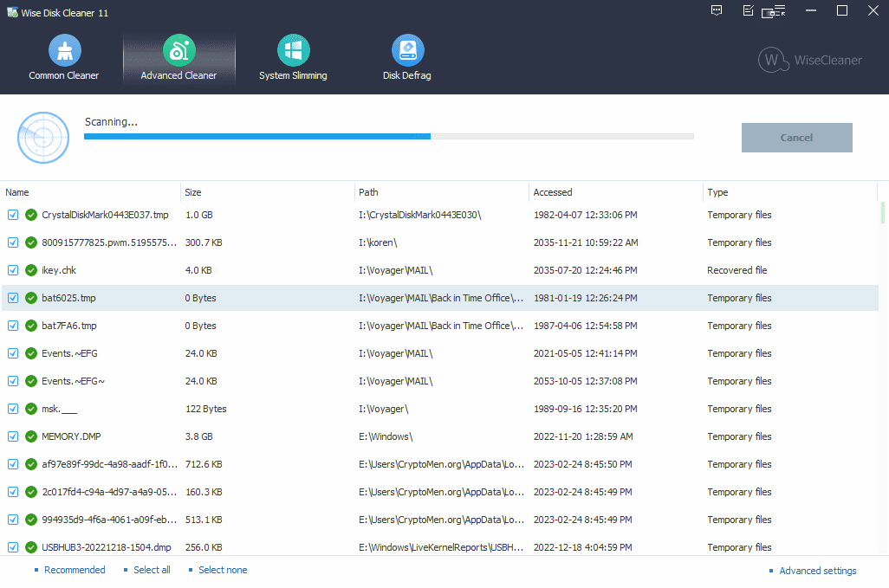This screenshot has height=588, width=889.
Task: Select the Advanced Cleaner icon
Action: (179, 50)
